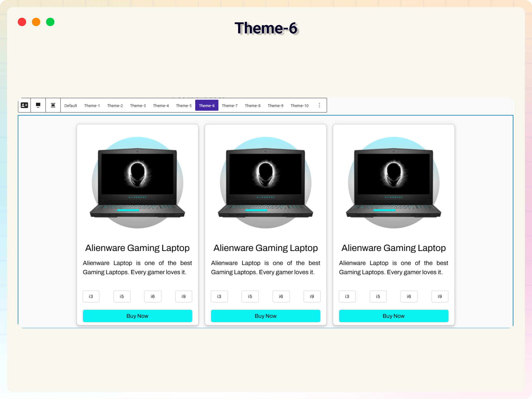
Task: Switch to the Theme-9 tab
Action: (275, 106)
